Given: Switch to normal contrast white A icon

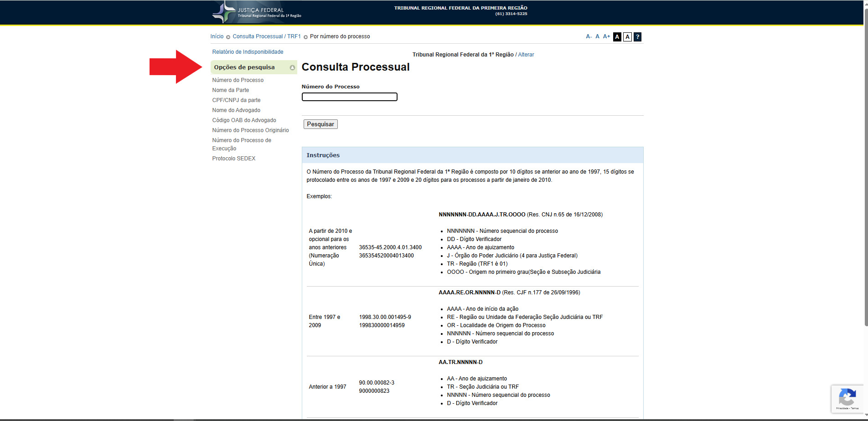Looking at the screenshot, I should click(x=627, y=37).
